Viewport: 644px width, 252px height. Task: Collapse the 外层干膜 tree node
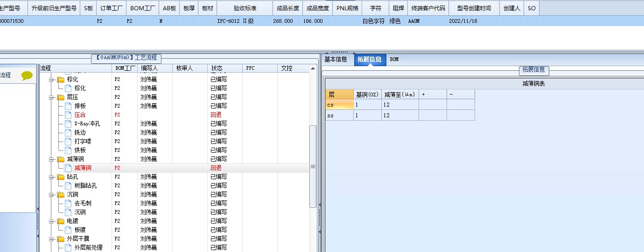point(52,239)
